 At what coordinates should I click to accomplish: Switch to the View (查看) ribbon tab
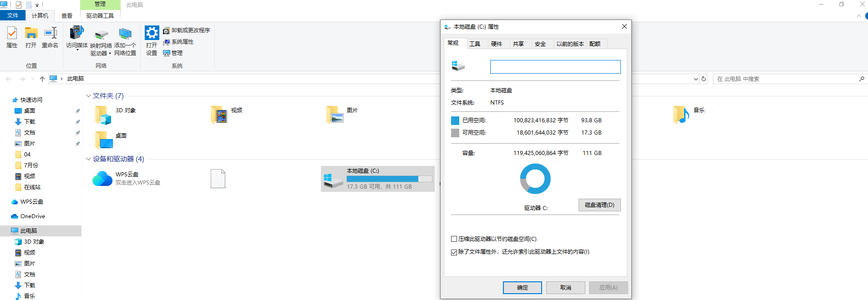tap(67, 15)
